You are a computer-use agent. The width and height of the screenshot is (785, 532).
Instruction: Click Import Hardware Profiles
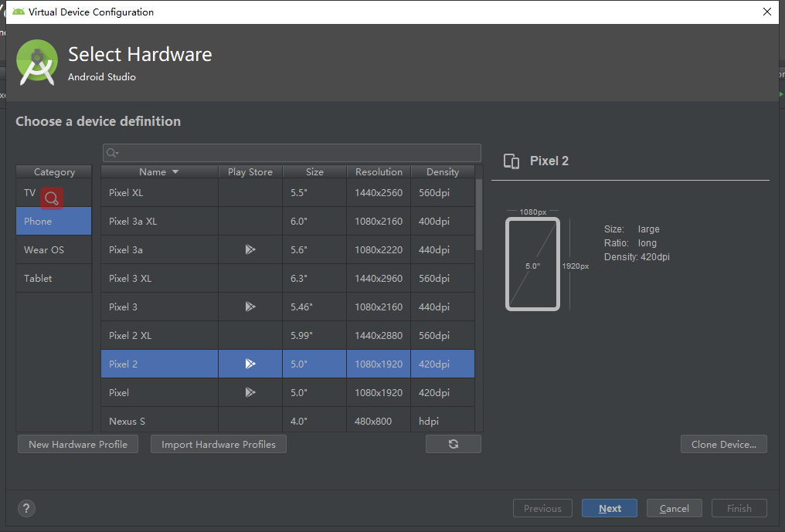pos(218,444)
